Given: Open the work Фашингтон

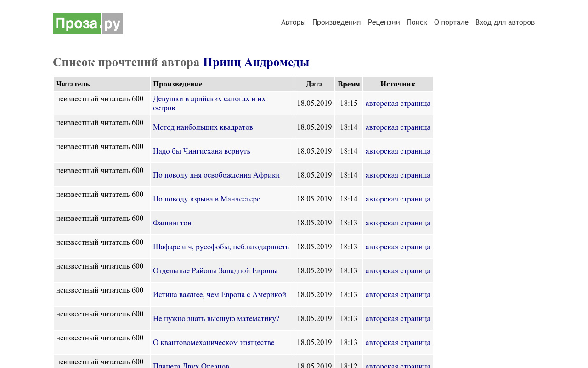Looking at the screenshot, I should tap(172, 223).
